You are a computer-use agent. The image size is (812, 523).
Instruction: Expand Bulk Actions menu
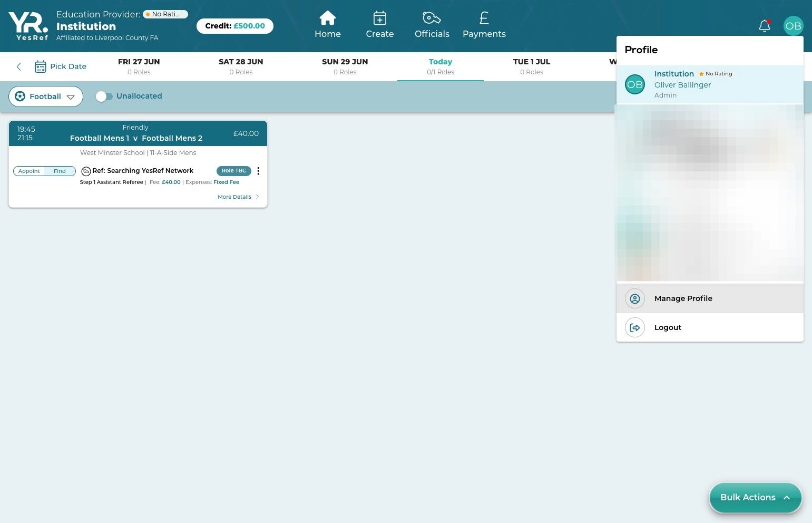[755, 497]
